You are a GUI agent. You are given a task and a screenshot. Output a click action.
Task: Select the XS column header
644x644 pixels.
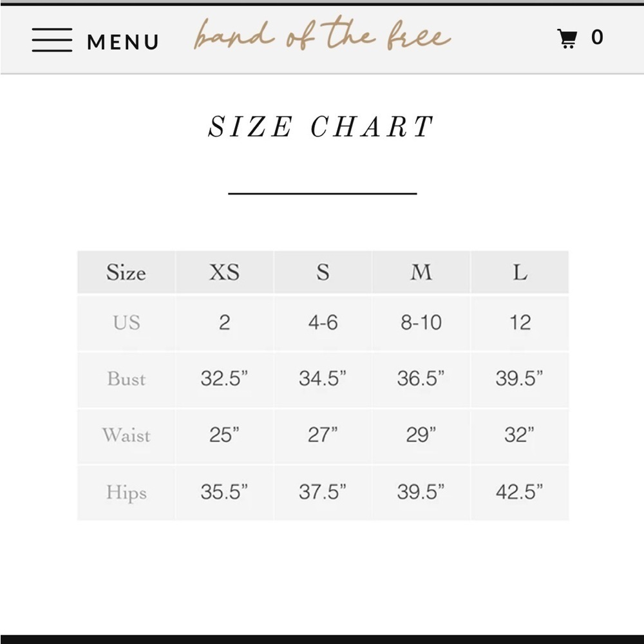(x=224, y=272)
